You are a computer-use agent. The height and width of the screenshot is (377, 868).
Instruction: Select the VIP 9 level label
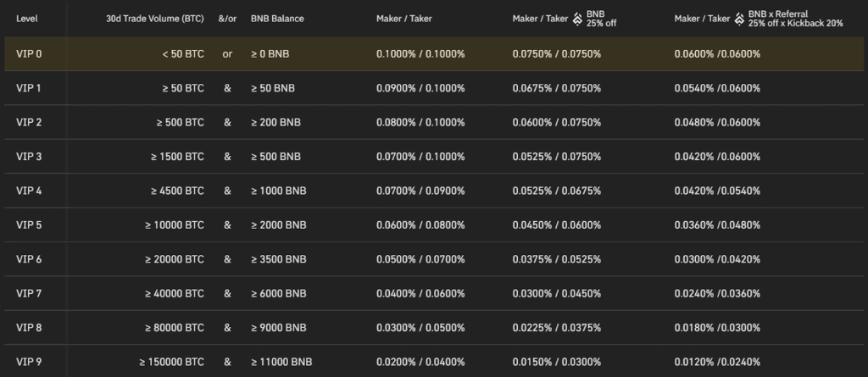pos(29,362)
